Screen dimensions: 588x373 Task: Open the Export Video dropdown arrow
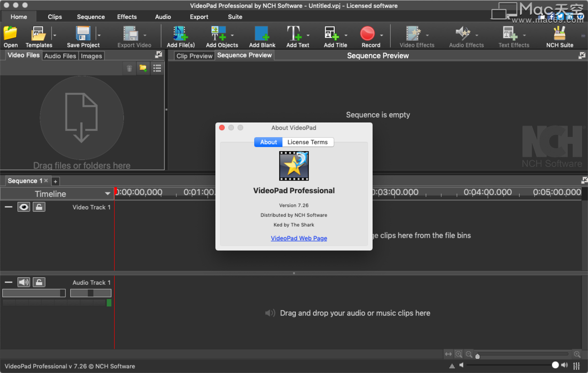(x=145, y=35)
